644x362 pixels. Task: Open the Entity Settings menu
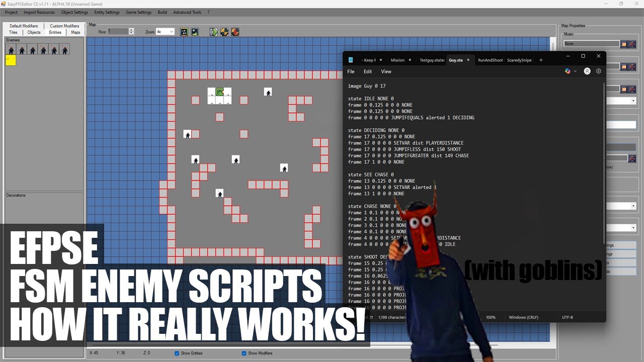pyautogui.click(x=107, y=12)
